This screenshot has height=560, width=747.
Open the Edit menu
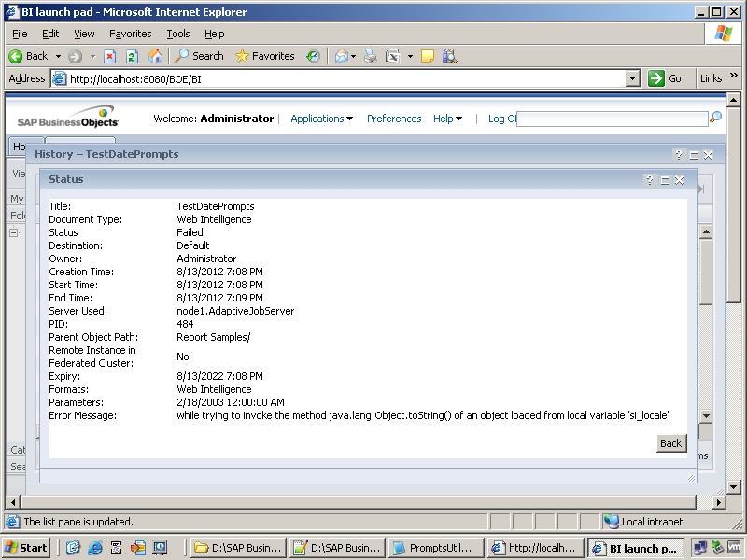(50, 34)
